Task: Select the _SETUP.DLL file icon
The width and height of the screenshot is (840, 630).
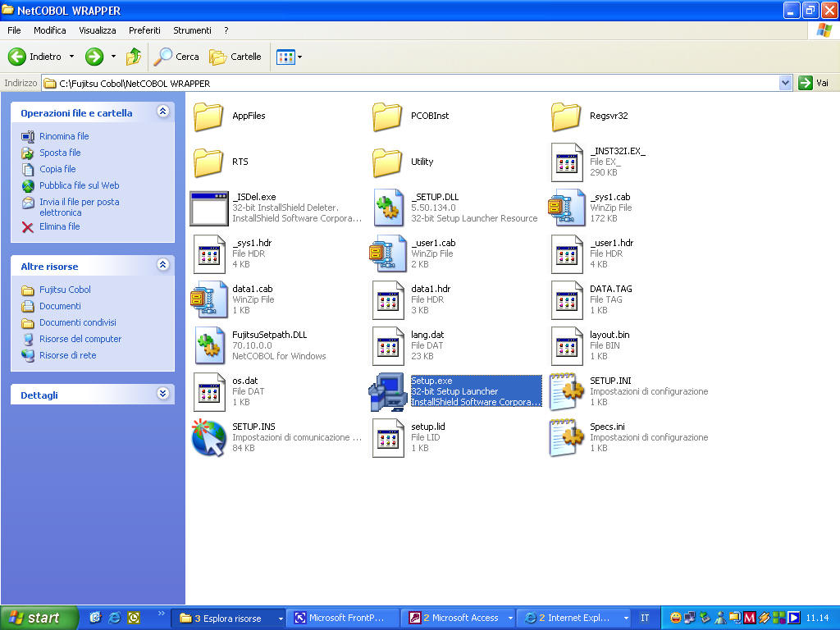Action: click(x=388, y=208)
